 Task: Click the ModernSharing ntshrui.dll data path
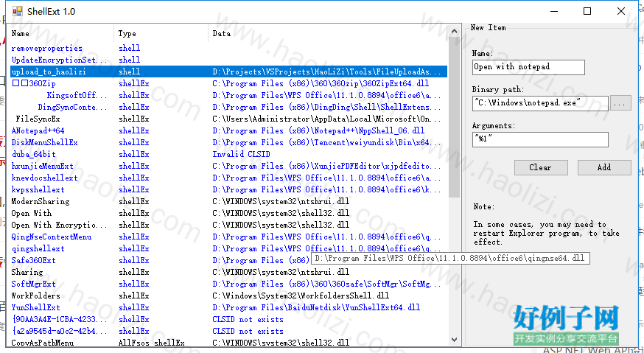click(281, 201)
